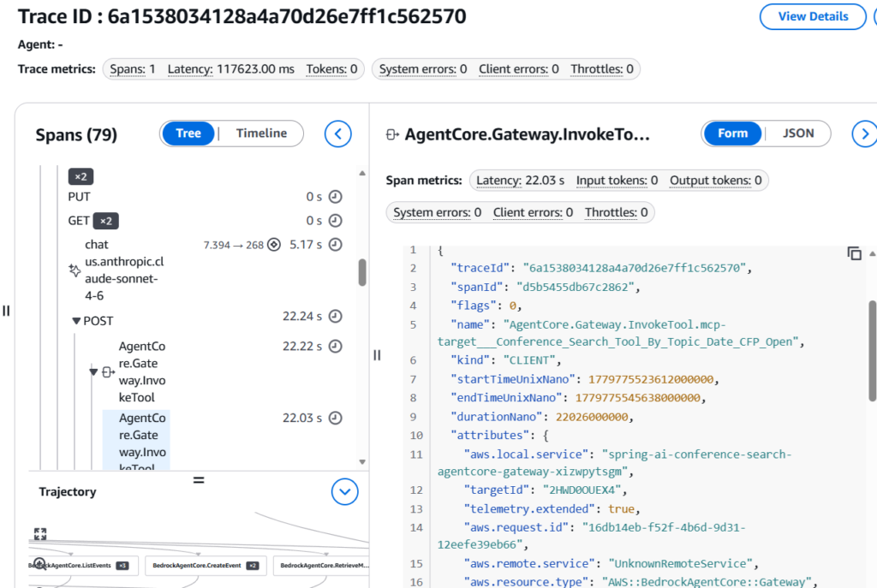This screenshot has width=877, height=588.
Task: Click right chevron beside JSON toggle
Action: coord(864,134)
